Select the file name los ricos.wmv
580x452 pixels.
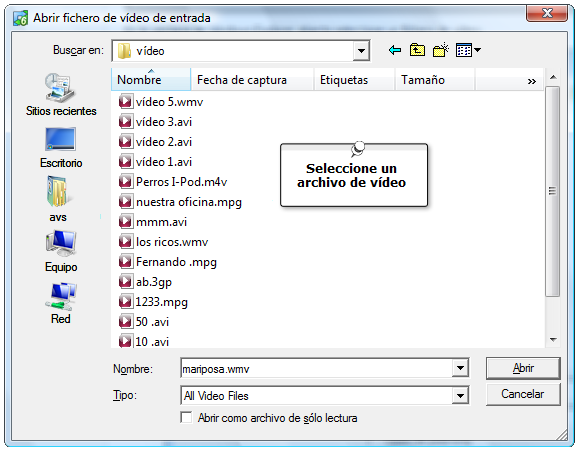[x=172, y=242]
